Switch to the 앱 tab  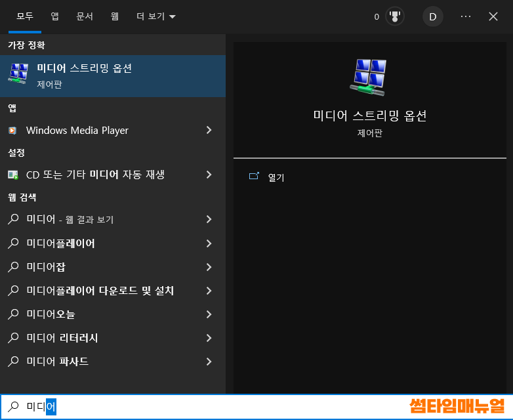pyautogui.click(x=54, y=16)
